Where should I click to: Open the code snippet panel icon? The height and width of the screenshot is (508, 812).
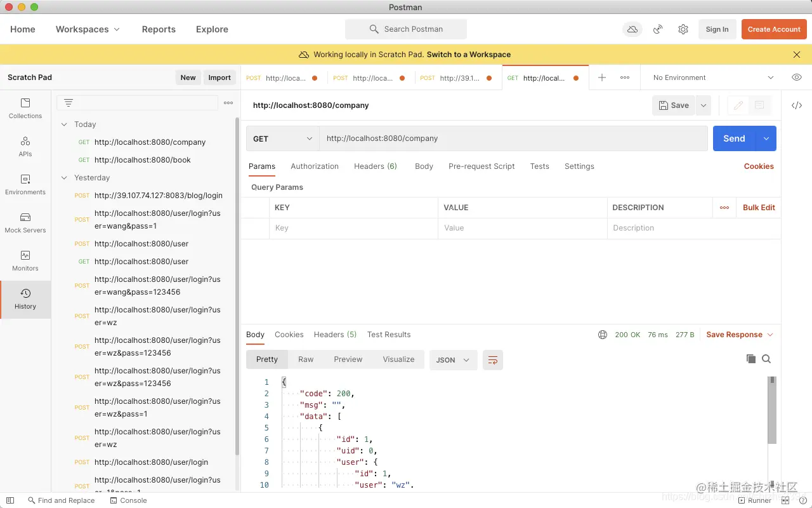coord(797,105)
